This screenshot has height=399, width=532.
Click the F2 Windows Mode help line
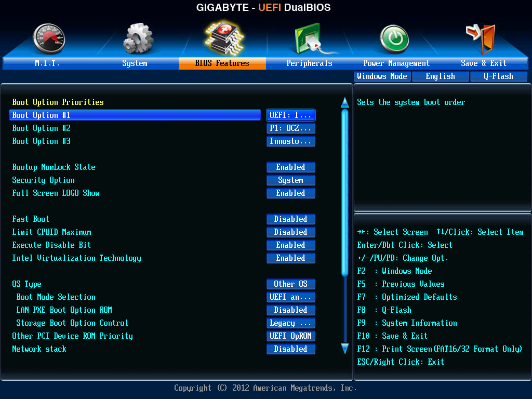(395, 271)
